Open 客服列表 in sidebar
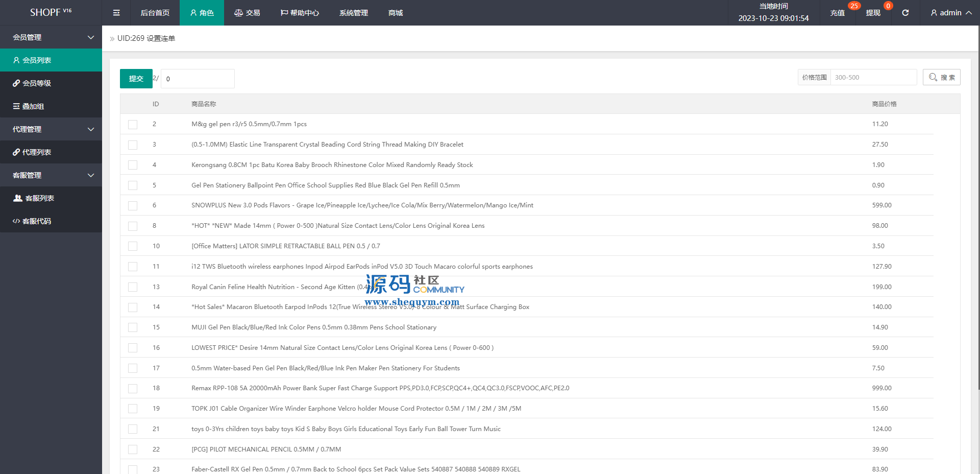Viewport: 980px width, 474px height. [x=51, y=198]
